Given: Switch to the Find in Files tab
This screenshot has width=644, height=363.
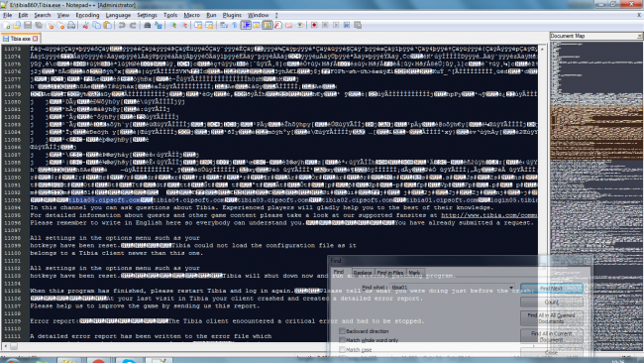Looking at the screenshot, I should [389, 273].
